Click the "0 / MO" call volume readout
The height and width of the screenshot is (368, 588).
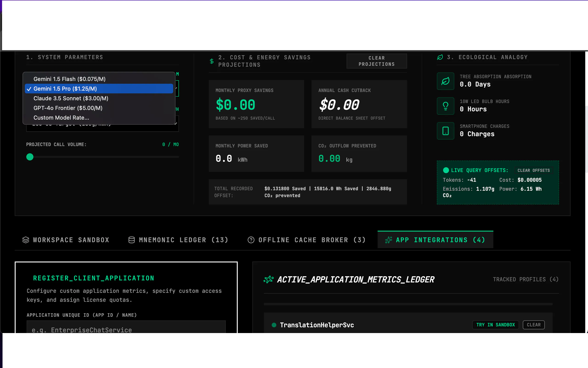[x=170, y=145]
